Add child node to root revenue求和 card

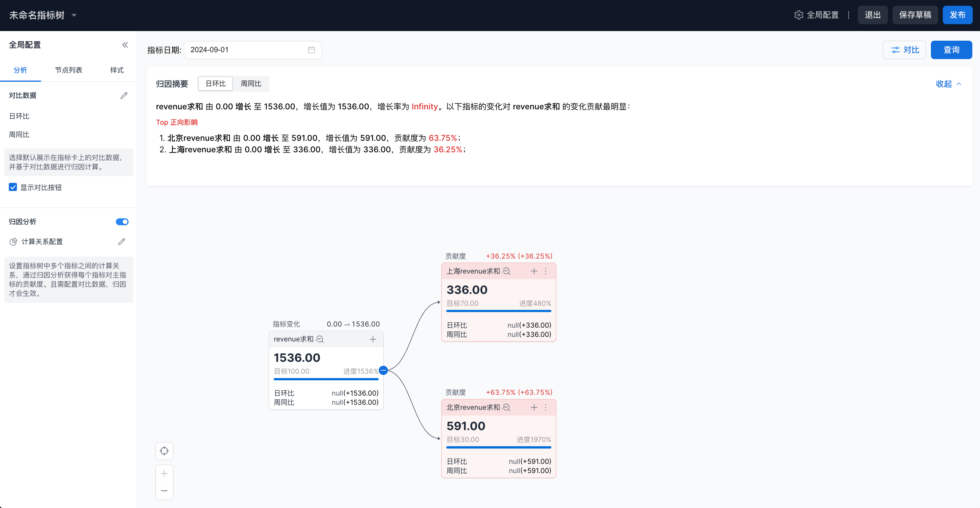(x=373, y=339)
